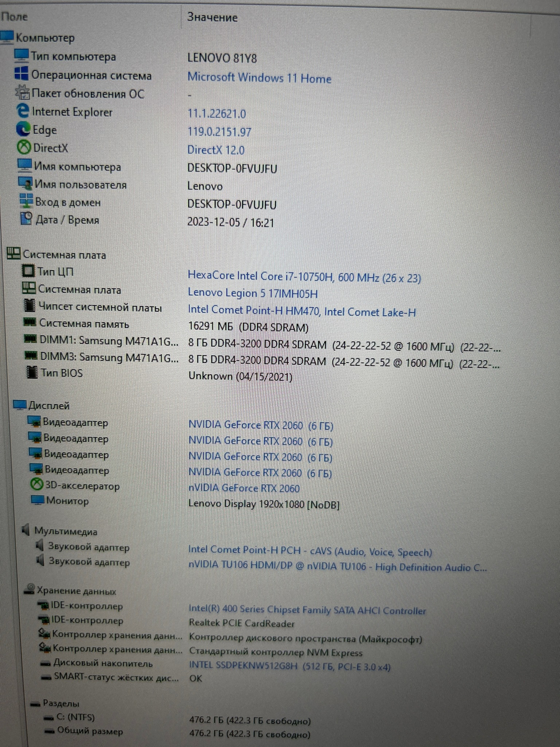Click the BIOS chip icon beside Тип BIOS
Image resolution: width=560 pixels, height=747 pixels.
coord(31,373)
